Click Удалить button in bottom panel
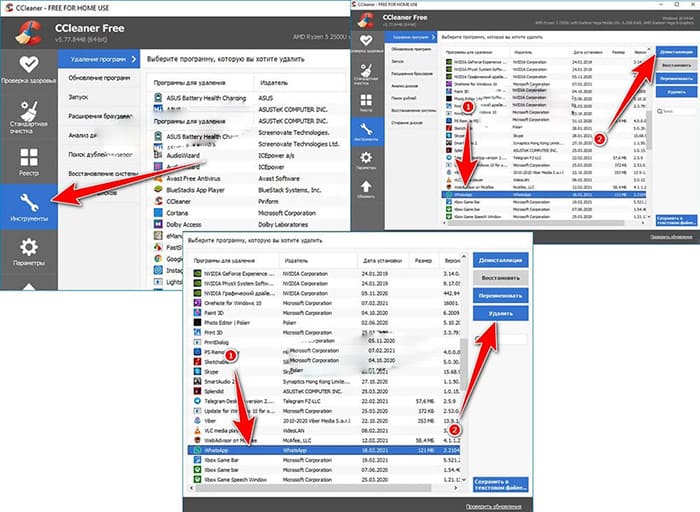700x512 pixels. (500, 313)
